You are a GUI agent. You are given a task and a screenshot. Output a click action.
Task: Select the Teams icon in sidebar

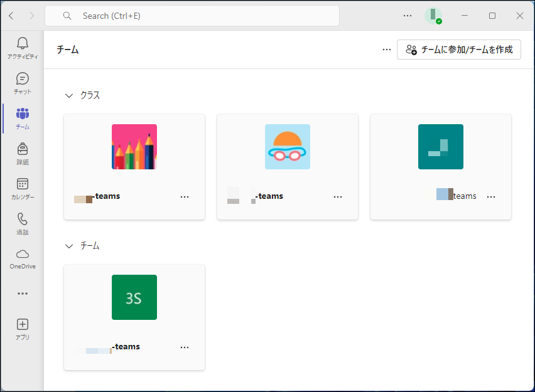[x=23, y=114]
